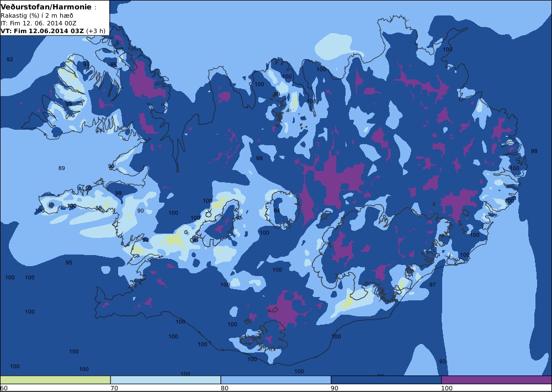Viewport: 552px width, 392px height.
Task: Click the 94 humidity value on the map
Action: click(x=277, y=210)
